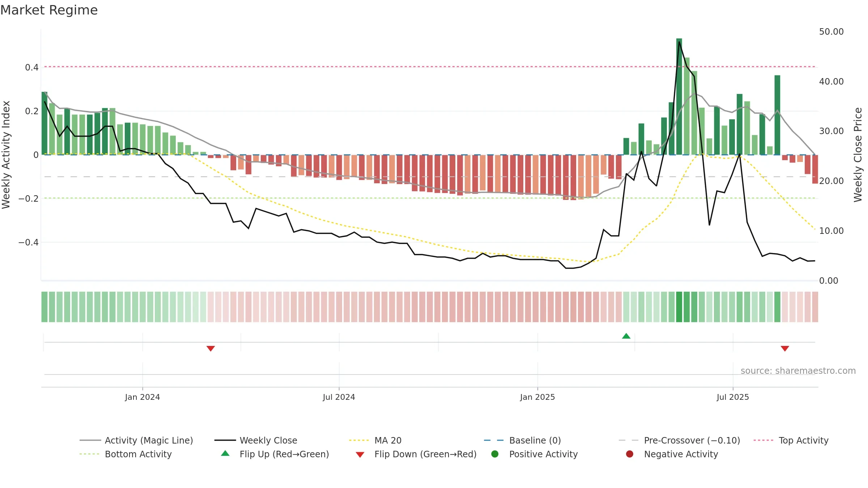Viewport: 868px width, 488px height.
Task: Click the 30.00 price axis tick
Action: (x=831, y=131)
